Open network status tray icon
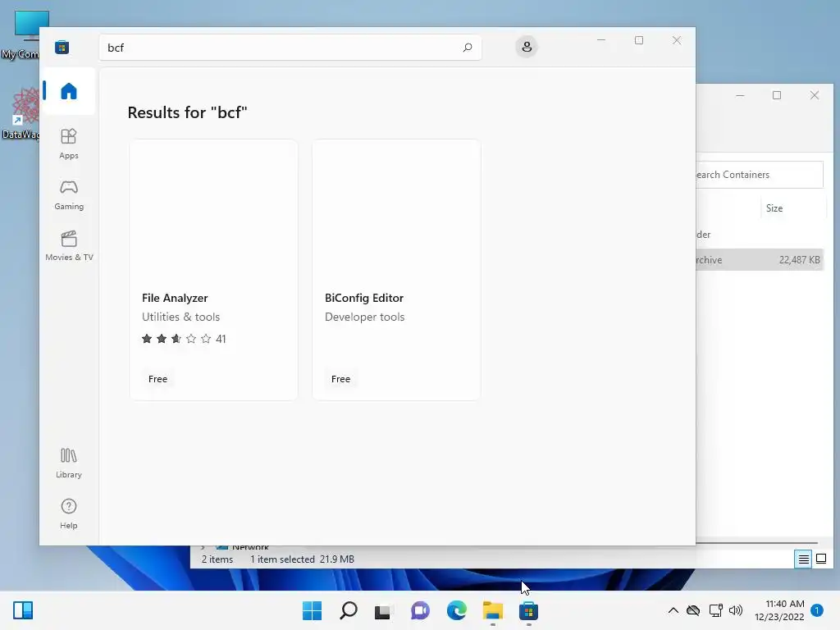The height and width of the screenshot is (630, 840). click(x=715, y=610)
